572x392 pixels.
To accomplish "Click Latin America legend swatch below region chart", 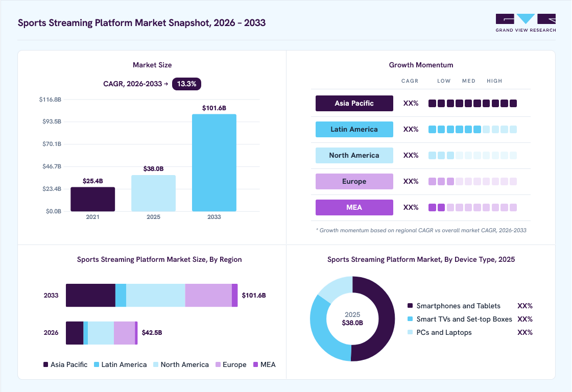I will pos(97,364).
